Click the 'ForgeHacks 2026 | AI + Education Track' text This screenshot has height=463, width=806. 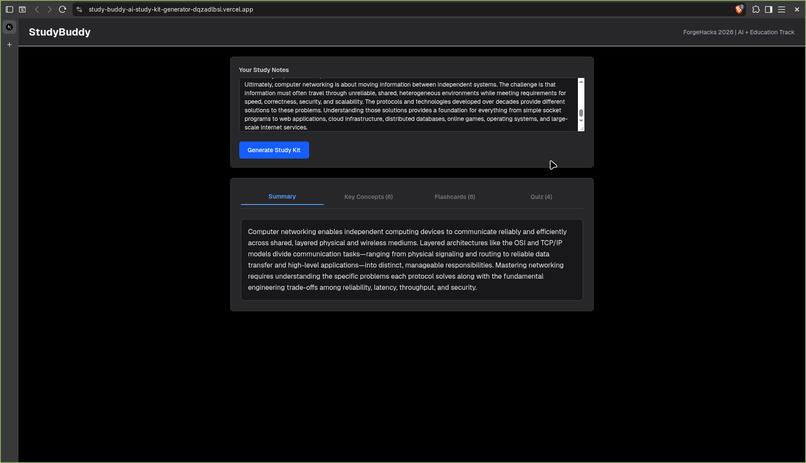pos(739,32)
